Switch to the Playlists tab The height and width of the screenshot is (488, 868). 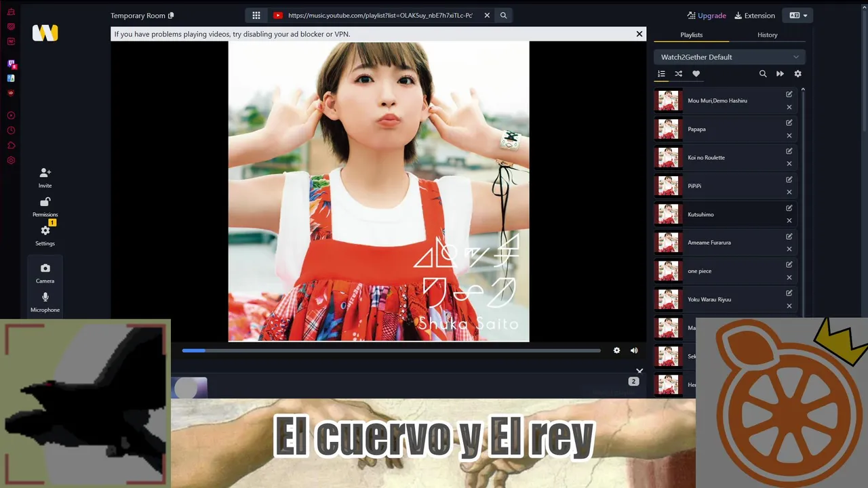[x=691, y=35]
